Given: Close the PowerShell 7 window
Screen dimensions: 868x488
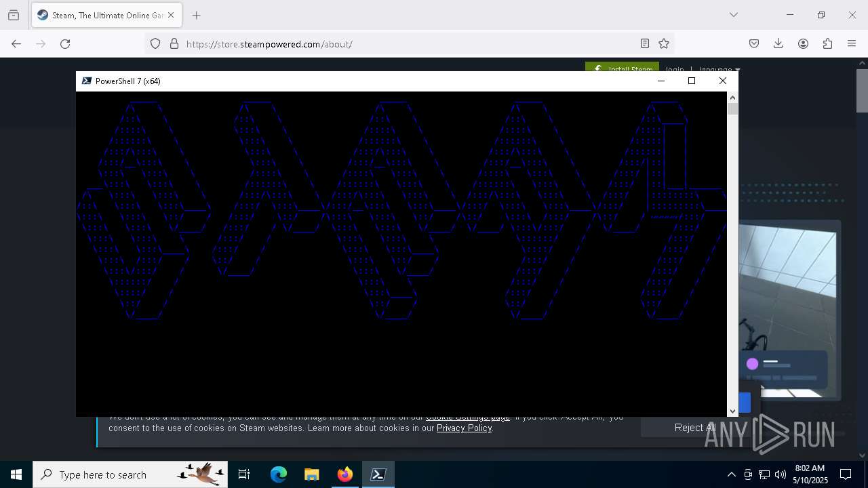Looking at the screenshot, I should pos(722,81).
